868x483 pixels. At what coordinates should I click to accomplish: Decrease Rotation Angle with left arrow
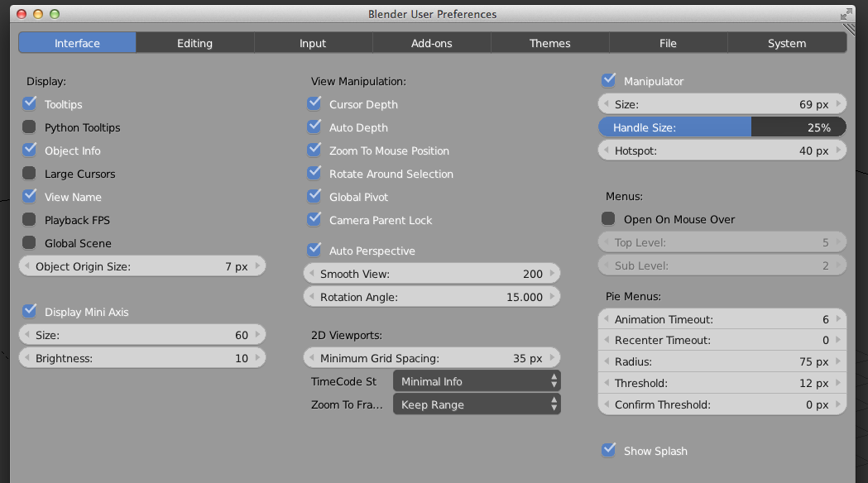(311, 297)
